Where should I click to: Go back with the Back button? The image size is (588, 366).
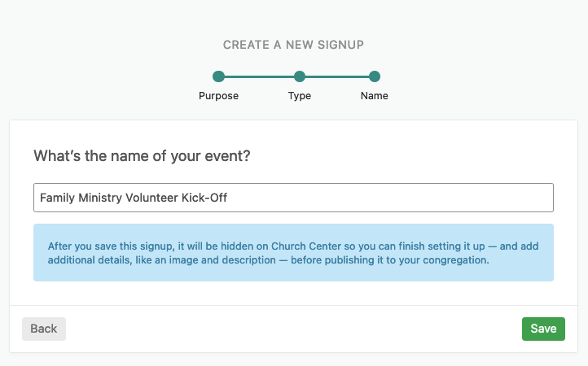click(x=44, y=329)
